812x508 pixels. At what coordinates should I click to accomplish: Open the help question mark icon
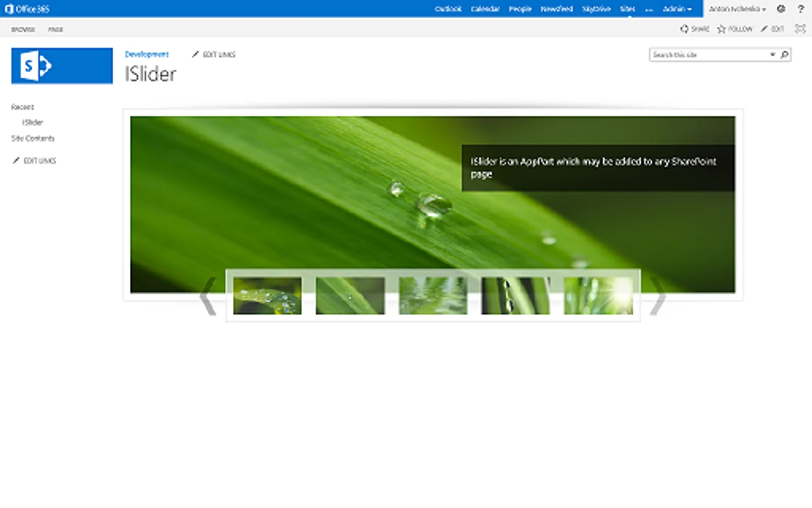click(x=801, y=9)
